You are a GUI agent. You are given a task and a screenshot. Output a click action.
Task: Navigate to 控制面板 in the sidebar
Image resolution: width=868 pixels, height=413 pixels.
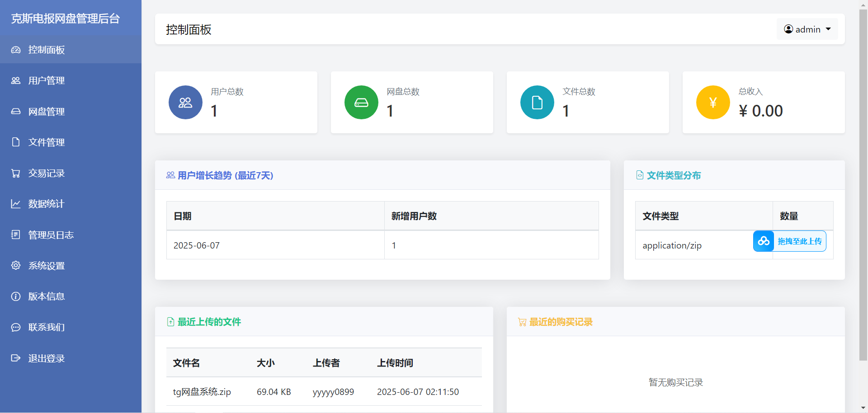point(46,50)
